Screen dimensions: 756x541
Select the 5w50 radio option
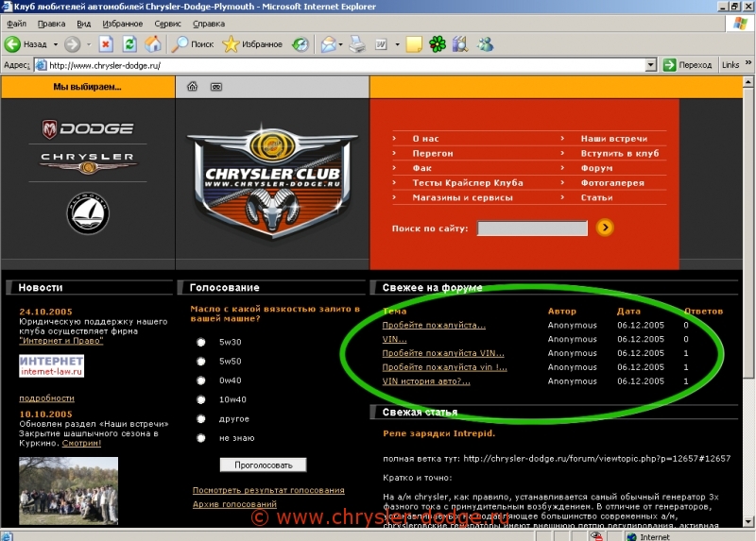click(201, 362)
